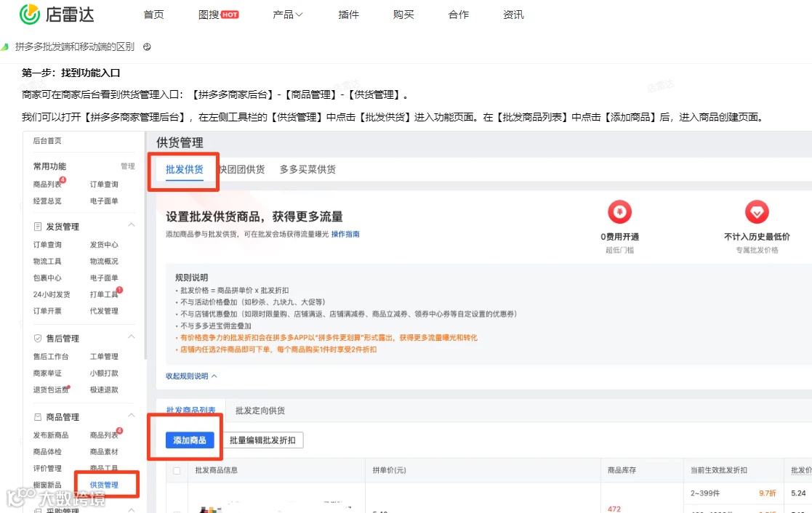Viewport: 812px width, 513px height.
Task: Open the 资讯 menu item
Action: click(513, 15)
